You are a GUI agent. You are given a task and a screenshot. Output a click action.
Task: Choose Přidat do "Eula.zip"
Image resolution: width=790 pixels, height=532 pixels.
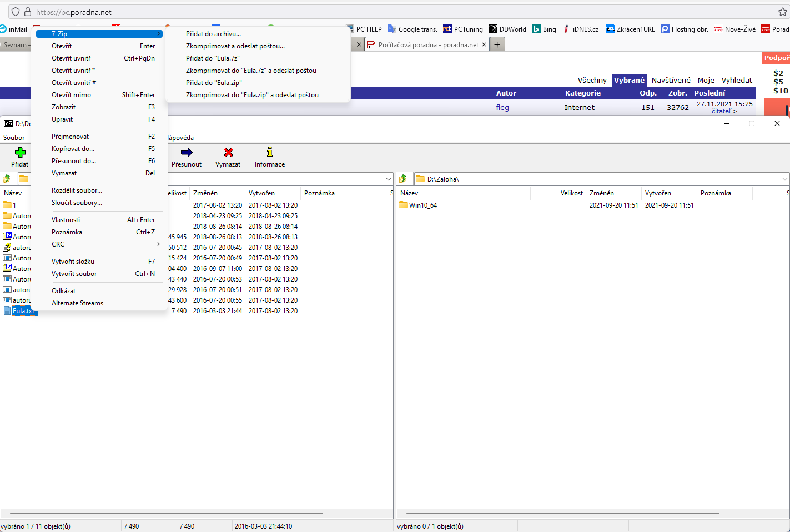point(214,83)
